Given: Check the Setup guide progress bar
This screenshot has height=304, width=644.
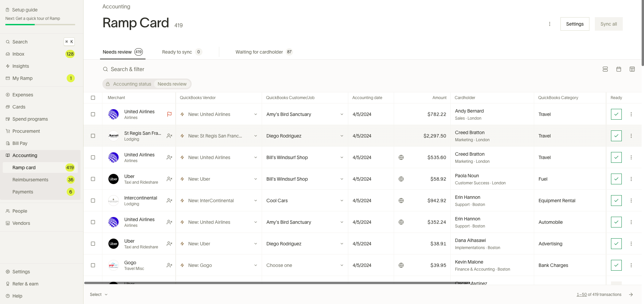Looking at the screenshot, I should (39, 24).
